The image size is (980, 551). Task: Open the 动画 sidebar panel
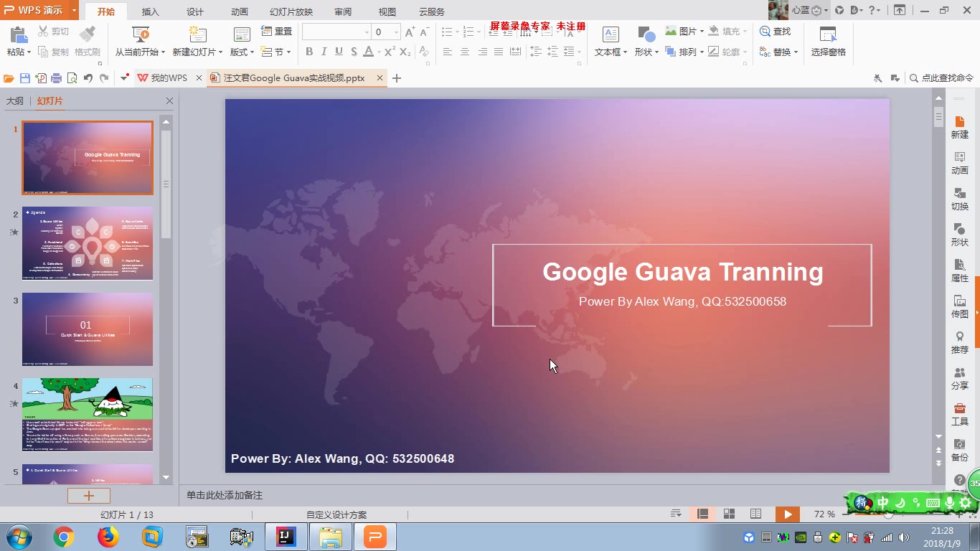(x=960, y=163)
